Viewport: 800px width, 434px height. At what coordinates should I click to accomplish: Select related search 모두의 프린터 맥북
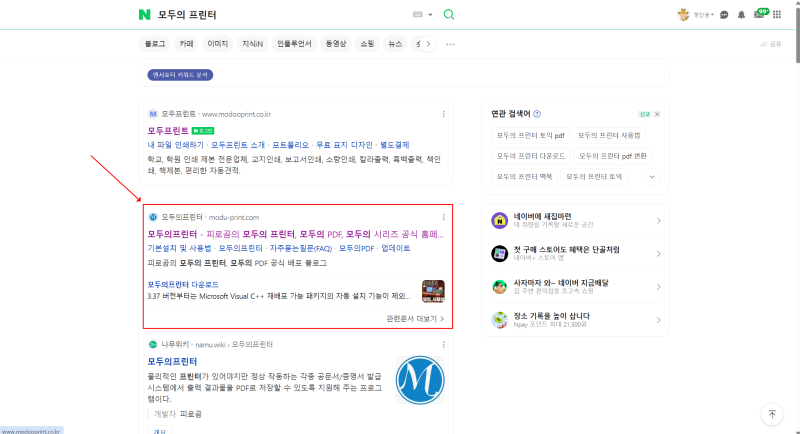[x=524, y=177]
